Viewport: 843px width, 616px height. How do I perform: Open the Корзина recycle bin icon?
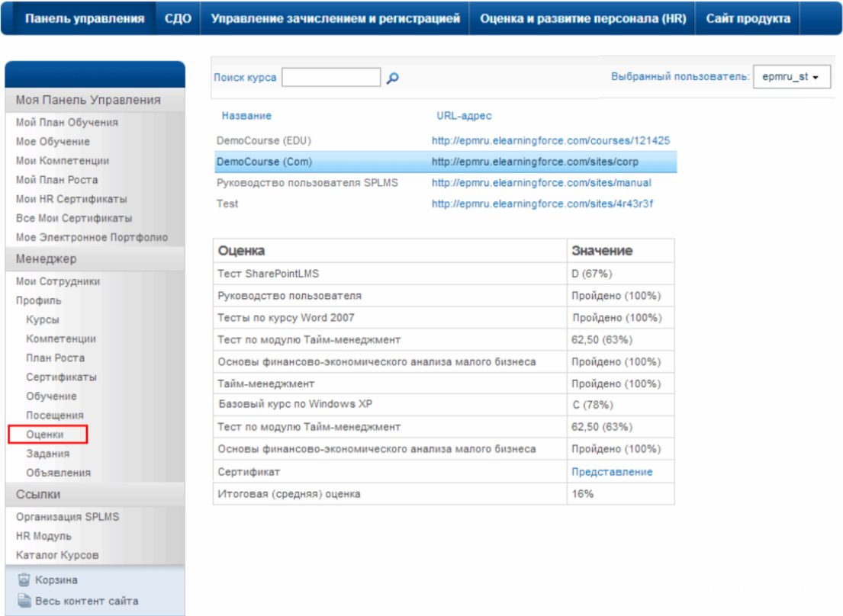(24, 580)
